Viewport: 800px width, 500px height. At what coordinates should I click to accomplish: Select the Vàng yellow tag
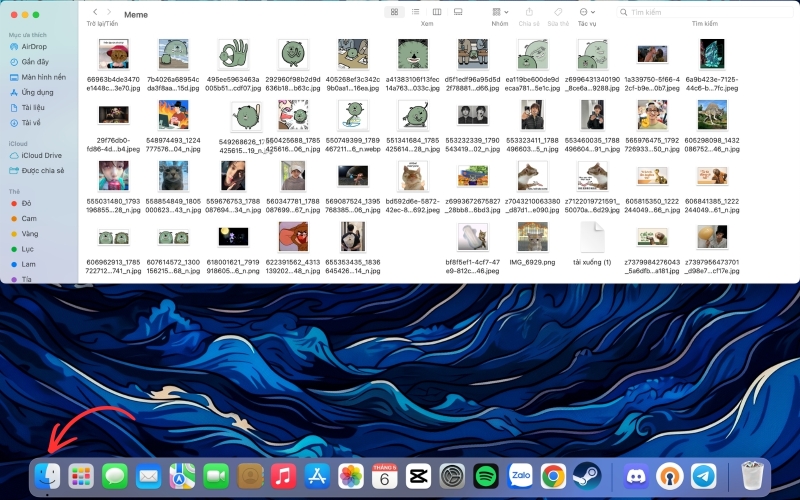pyautogui.click(x=30, y=234)
